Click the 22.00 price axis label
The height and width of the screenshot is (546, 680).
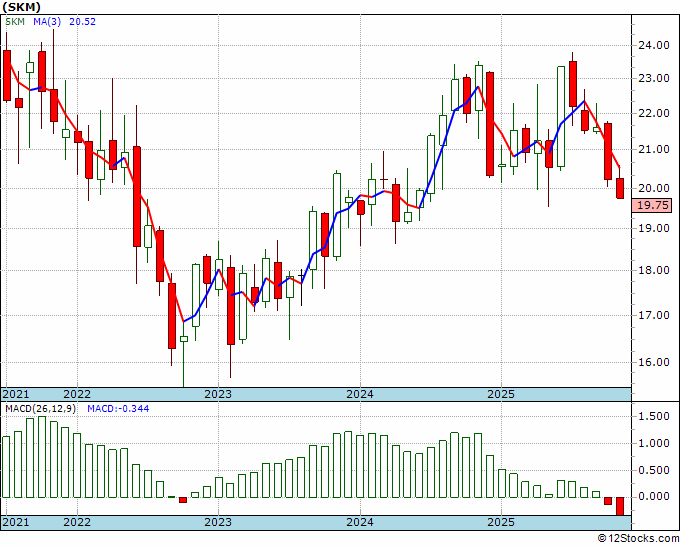point(653,113)
